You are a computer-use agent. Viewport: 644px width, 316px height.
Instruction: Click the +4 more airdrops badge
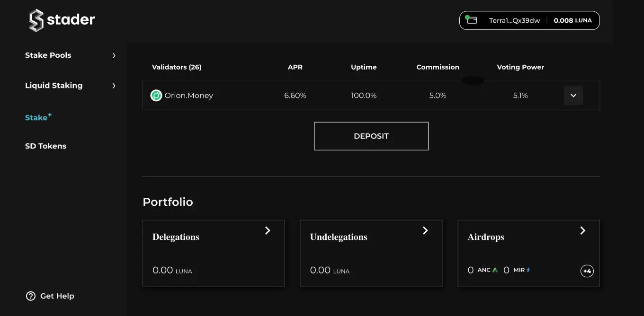click(587, 271)
